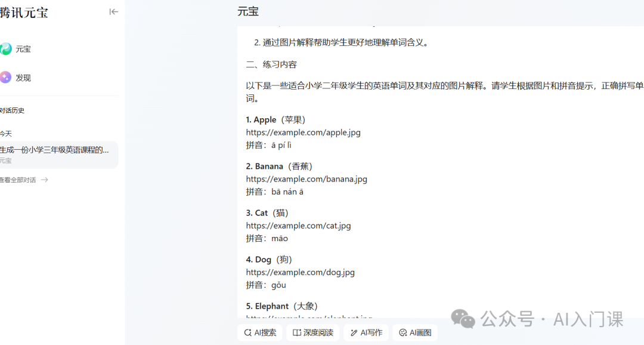Open conversation 生成一份小学三年级英语课程的...

(x=58, y=155)
